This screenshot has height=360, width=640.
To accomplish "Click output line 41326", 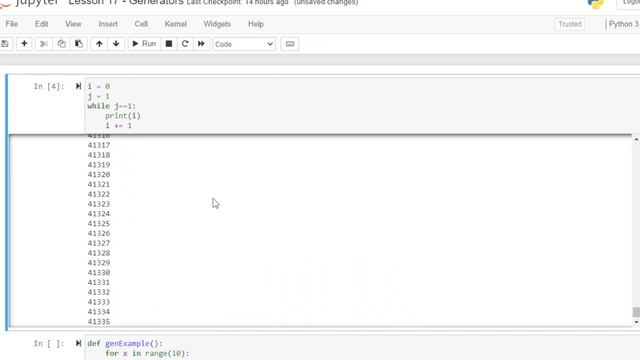I will (99, 233).
